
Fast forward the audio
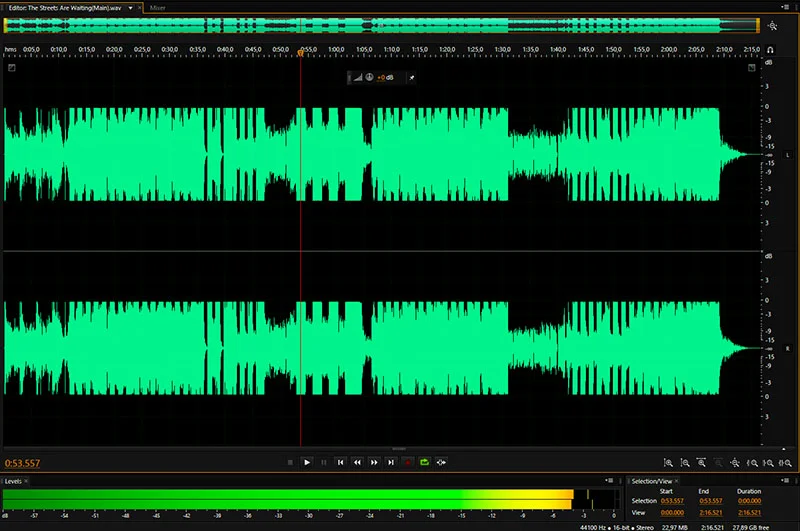374,462
